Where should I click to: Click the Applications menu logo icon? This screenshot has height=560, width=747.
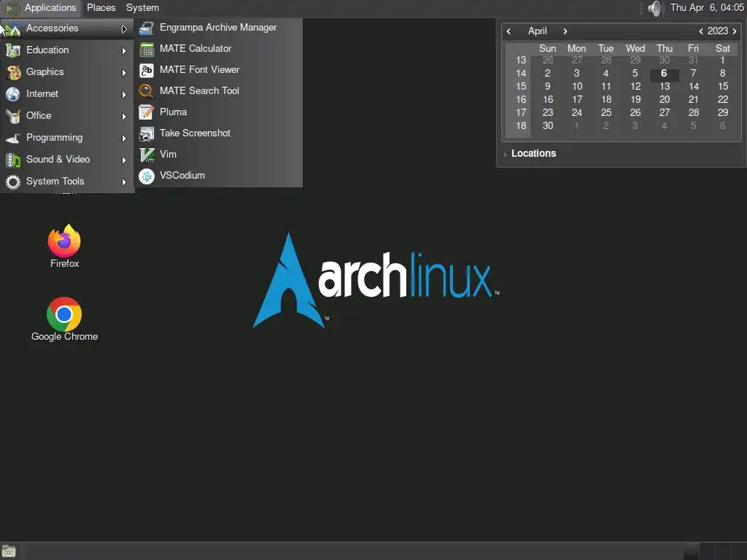[12, 8]
